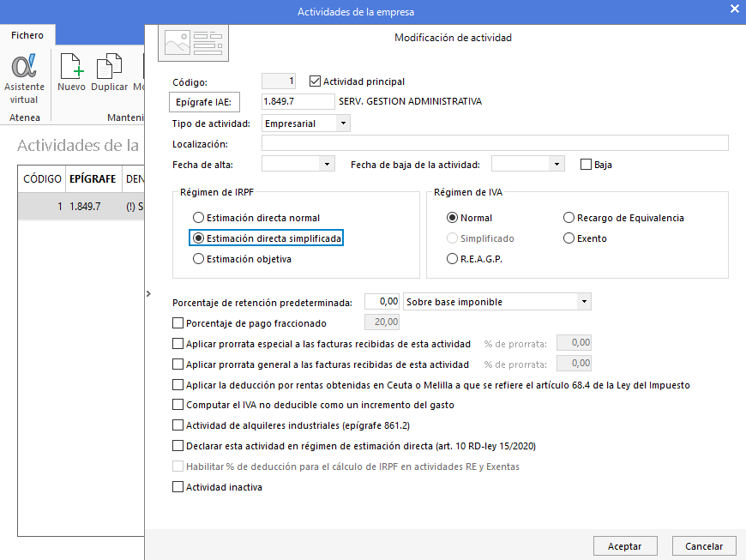746x560 pixels.
Task: Check Aplicar prorrata general option
Action: (178, 364)
